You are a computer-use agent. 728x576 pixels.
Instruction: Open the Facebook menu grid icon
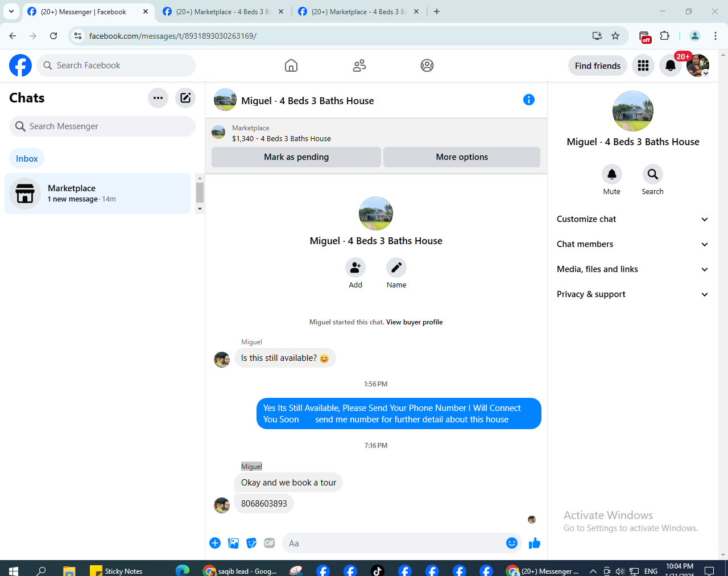click(x=643, y=65)
